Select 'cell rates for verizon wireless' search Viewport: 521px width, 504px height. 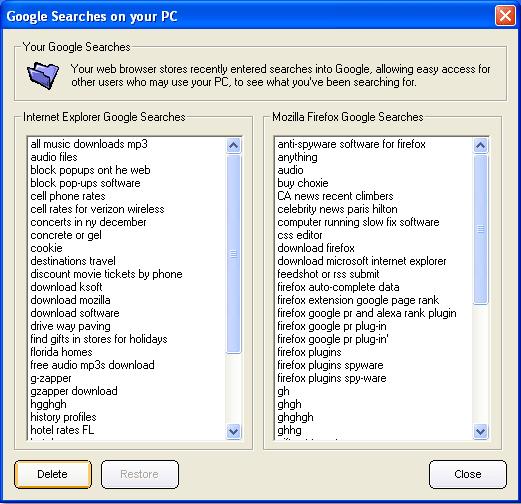pyautogui.click(x=97, y=209)
